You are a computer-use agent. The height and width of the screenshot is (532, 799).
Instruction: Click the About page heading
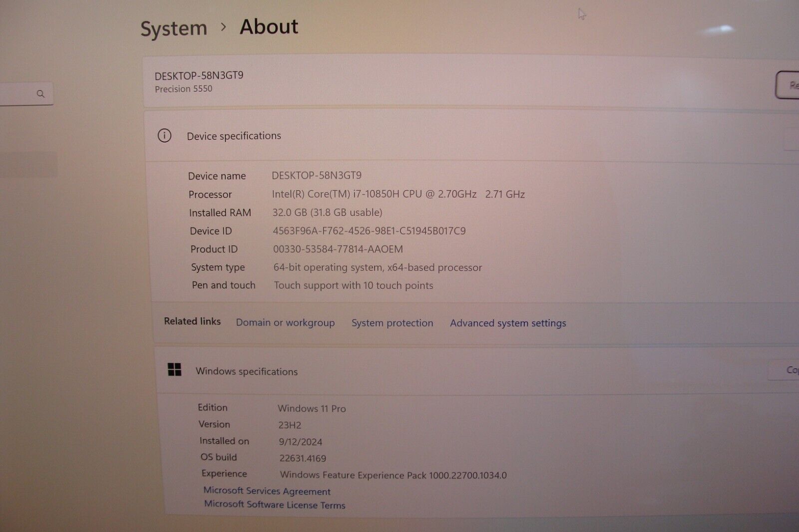[x=269, y=27]
